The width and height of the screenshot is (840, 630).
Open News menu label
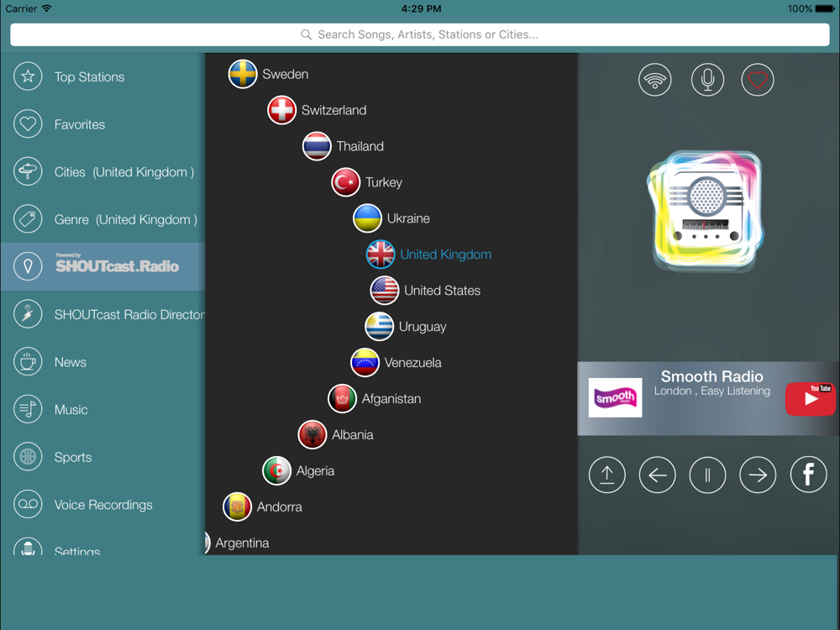[x=71, y=363]
